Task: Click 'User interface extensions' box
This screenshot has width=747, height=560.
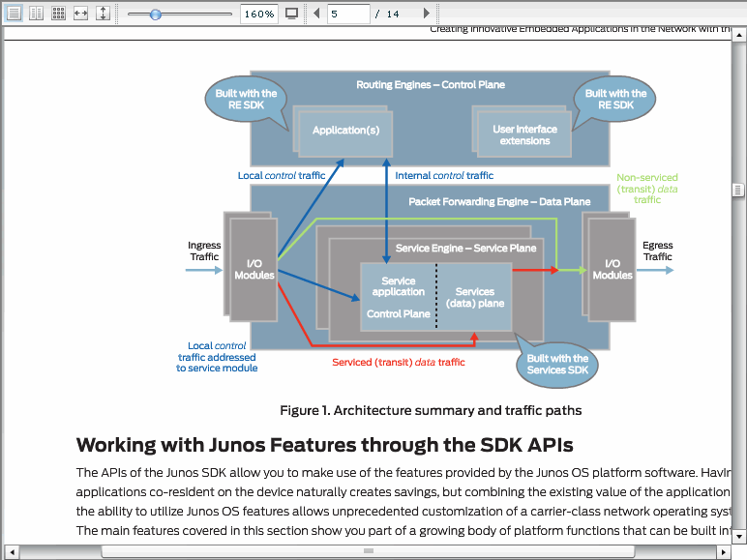Action: coord(524,134)
